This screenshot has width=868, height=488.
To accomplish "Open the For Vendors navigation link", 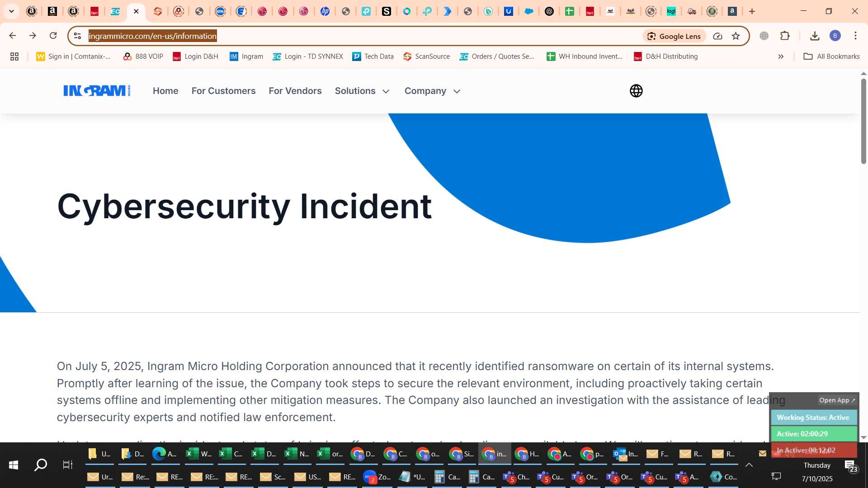I will [x=295, y=91].
